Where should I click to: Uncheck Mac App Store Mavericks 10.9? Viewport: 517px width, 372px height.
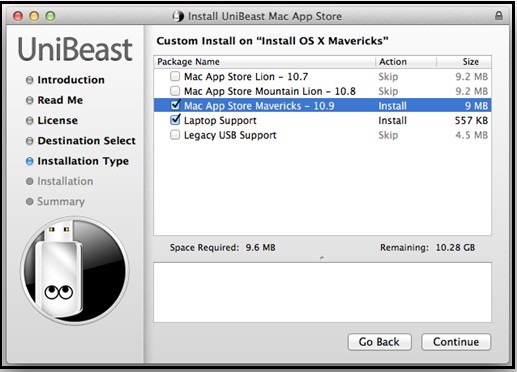click(175, 105)
